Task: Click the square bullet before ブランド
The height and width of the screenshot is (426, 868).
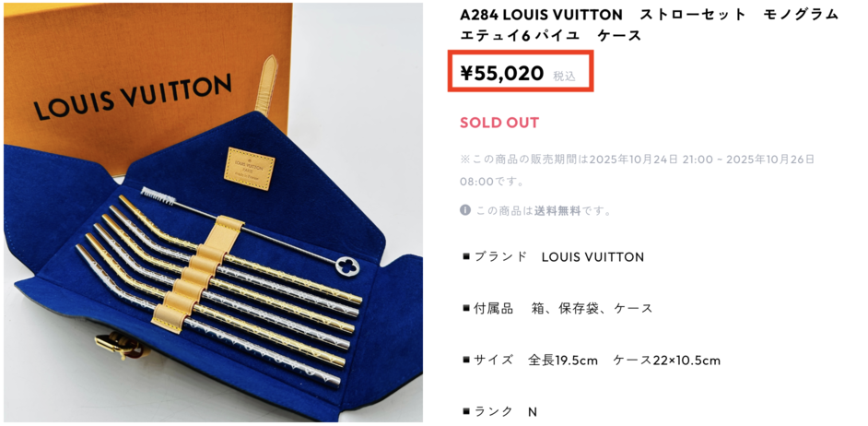Action: [466, 257]
